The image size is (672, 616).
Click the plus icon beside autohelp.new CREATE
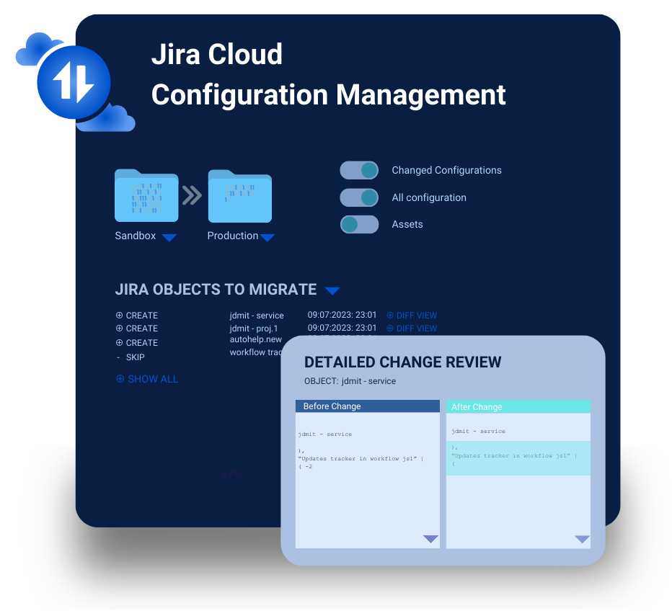[119, 342]
